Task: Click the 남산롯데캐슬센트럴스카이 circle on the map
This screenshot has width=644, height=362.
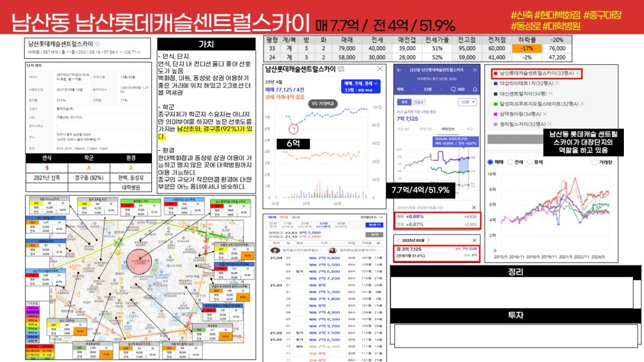Action: pyautogui.click(x=140, y=263)
